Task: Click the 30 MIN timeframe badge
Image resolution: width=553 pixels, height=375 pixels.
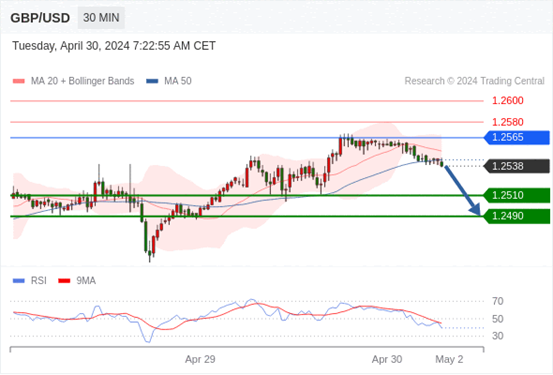Action: point(101,18)
